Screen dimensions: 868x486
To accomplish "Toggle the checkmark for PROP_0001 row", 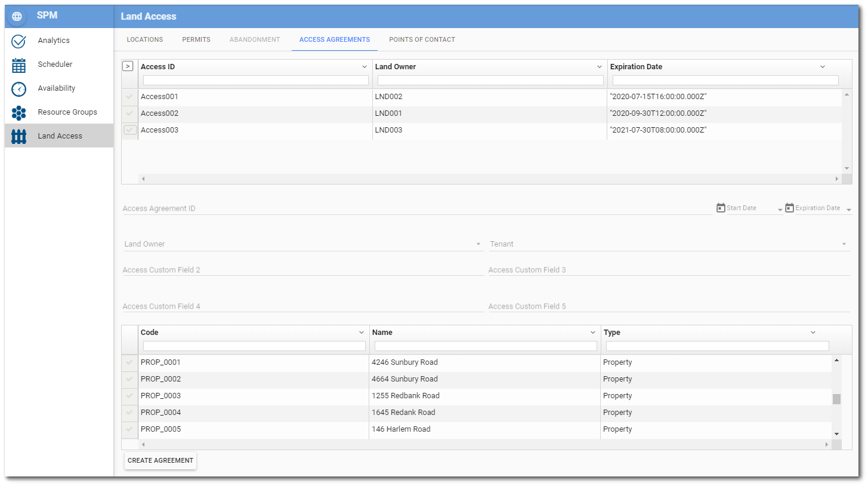I will coord(129,362).
